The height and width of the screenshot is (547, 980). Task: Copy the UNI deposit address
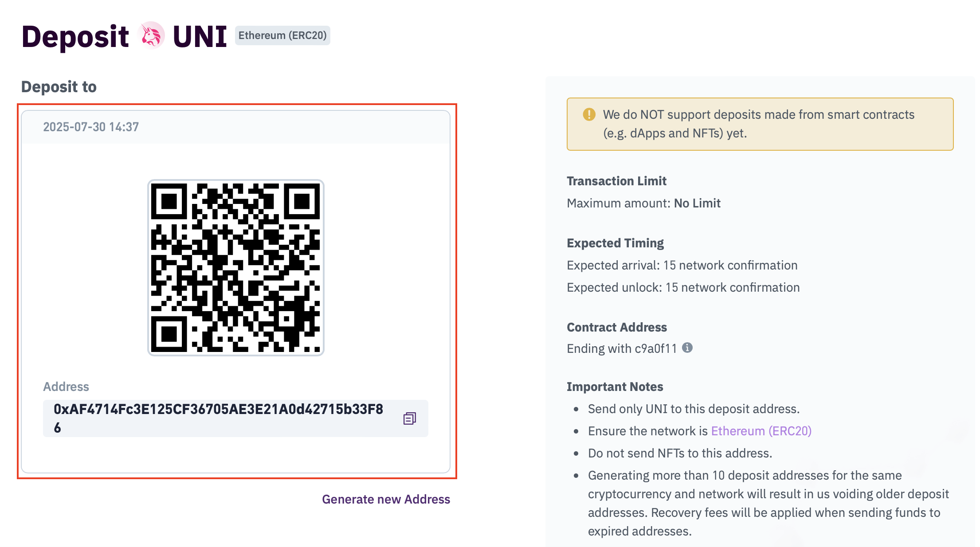pos(409,418)
